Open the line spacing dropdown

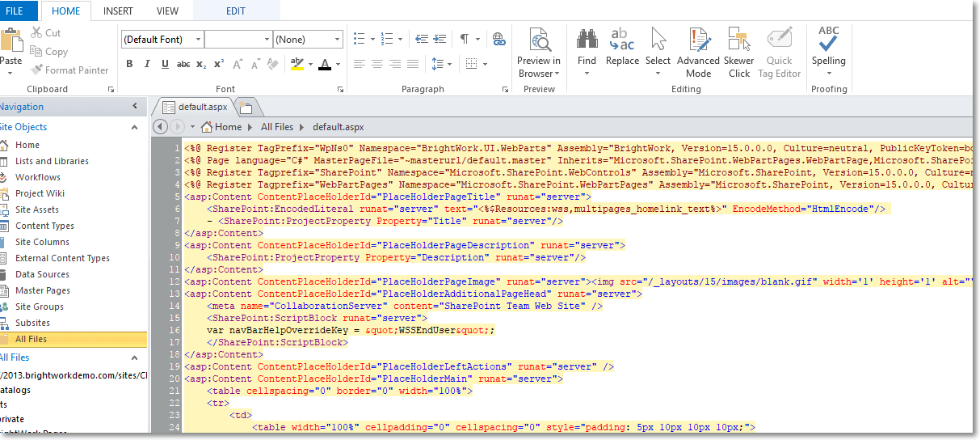click(449, 64)
